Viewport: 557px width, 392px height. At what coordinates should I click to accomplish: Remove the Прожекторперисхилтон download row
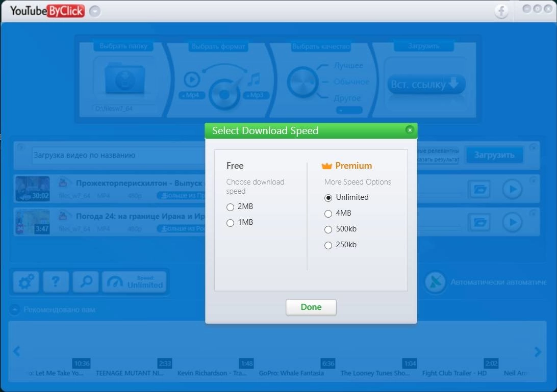pos(533,181)
